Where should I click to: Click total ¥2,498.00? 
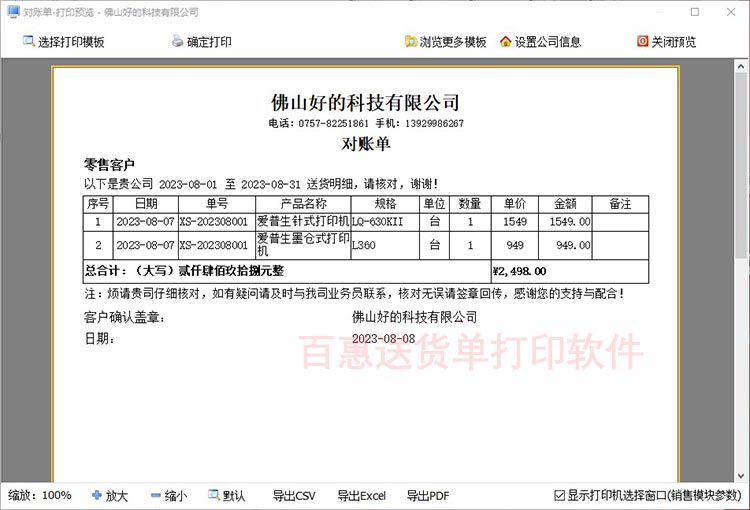(519, 271)
